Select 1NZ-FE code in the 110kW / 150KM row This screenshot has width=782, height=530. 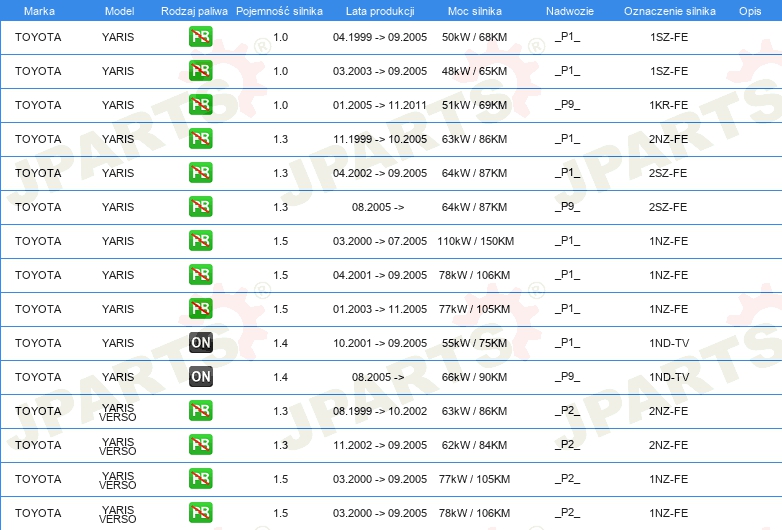point(669,241)
